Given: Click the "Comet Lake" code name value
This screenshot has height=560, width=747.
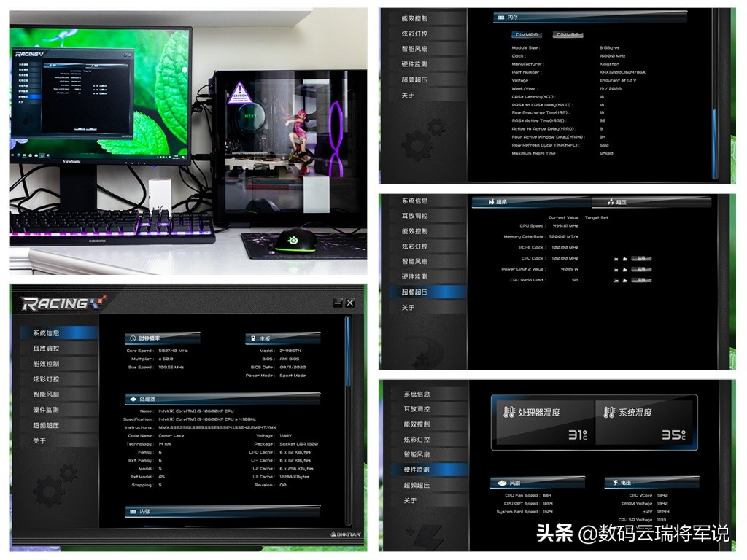Looking at the screenshot, I should pos(171,436).
